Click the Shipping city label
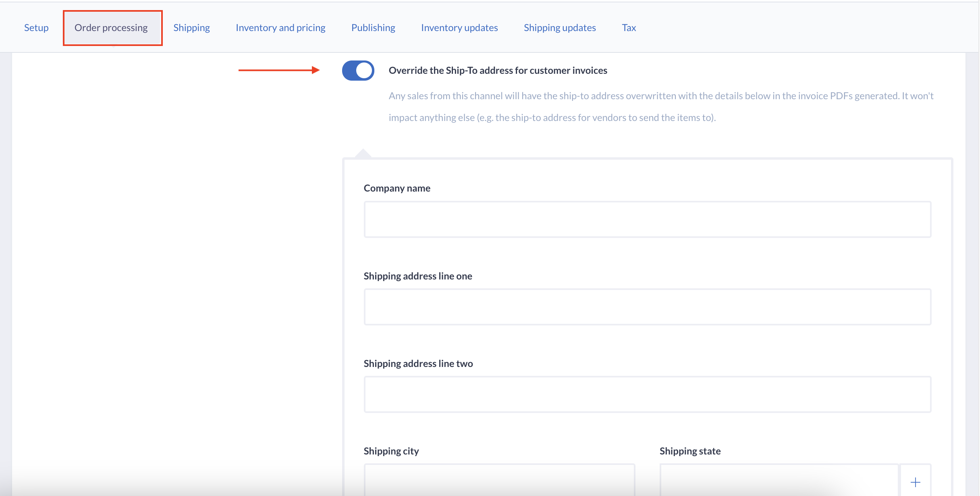This screenshot has width=980, height=496. point(391,451)
